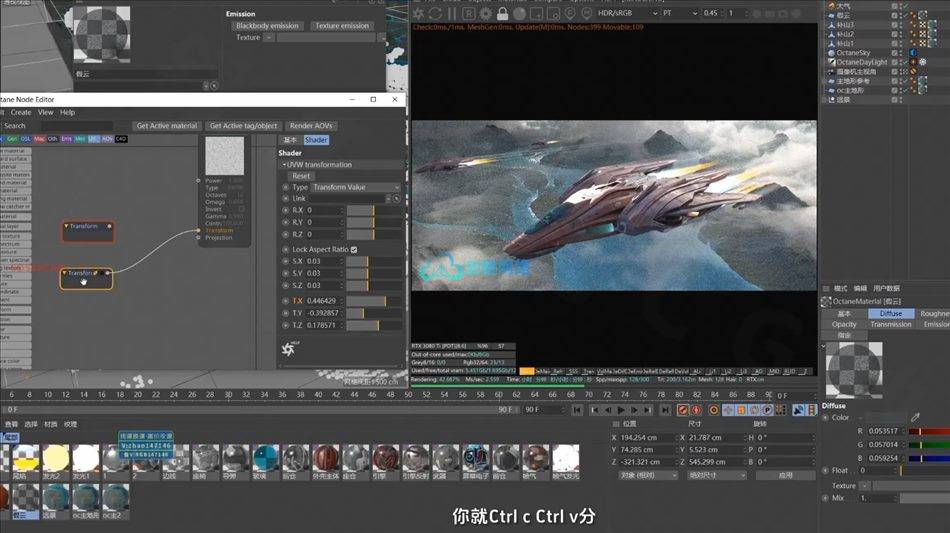950x533 pixels.
Task: Toggle the T.Z animation radio dot
Action: coord(285,325)
